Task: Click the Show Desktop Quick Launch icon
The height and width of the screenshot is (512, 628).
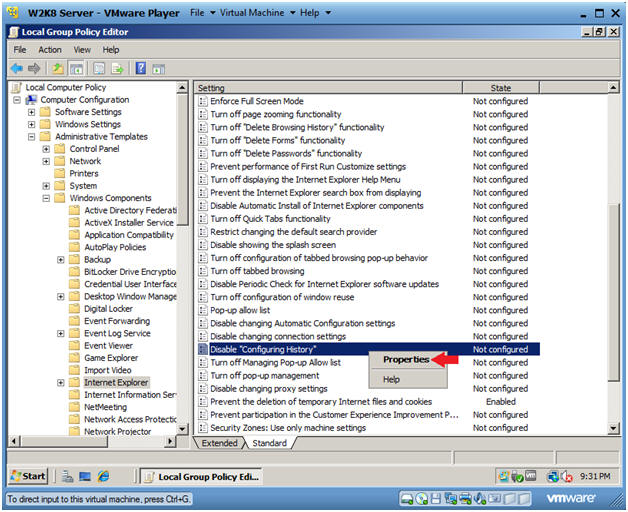Action: (85, 476)
